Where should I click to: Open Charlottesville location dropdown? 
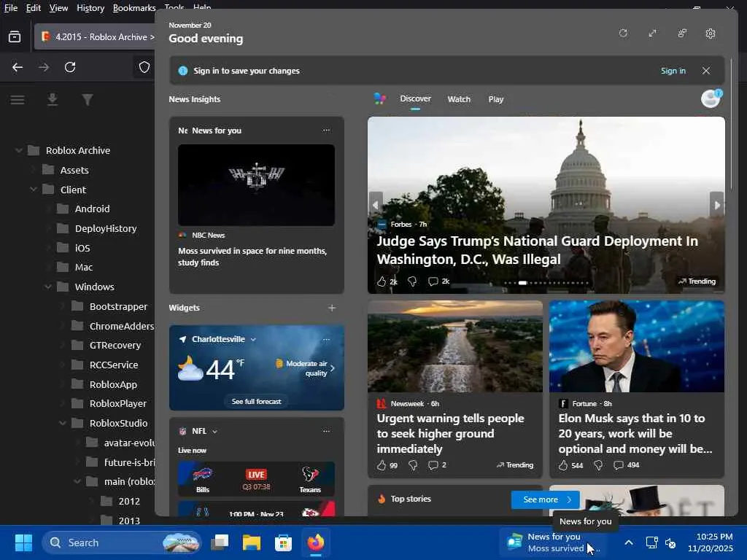[x=253, y=340]
